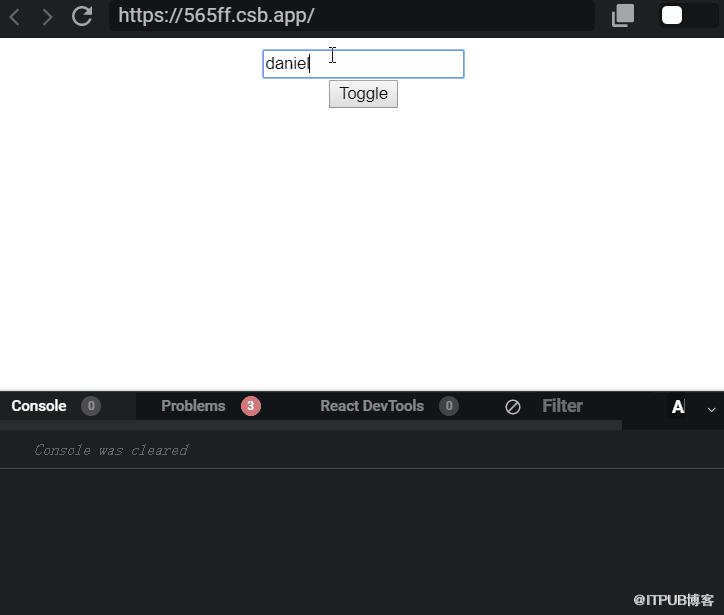Click the Toggle button

(363, 94)
